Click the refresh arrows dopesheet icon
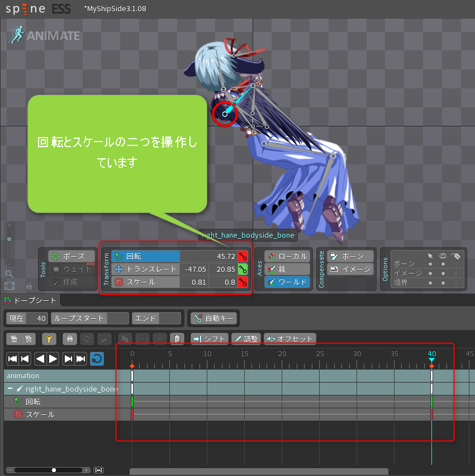 coord(87,339)
